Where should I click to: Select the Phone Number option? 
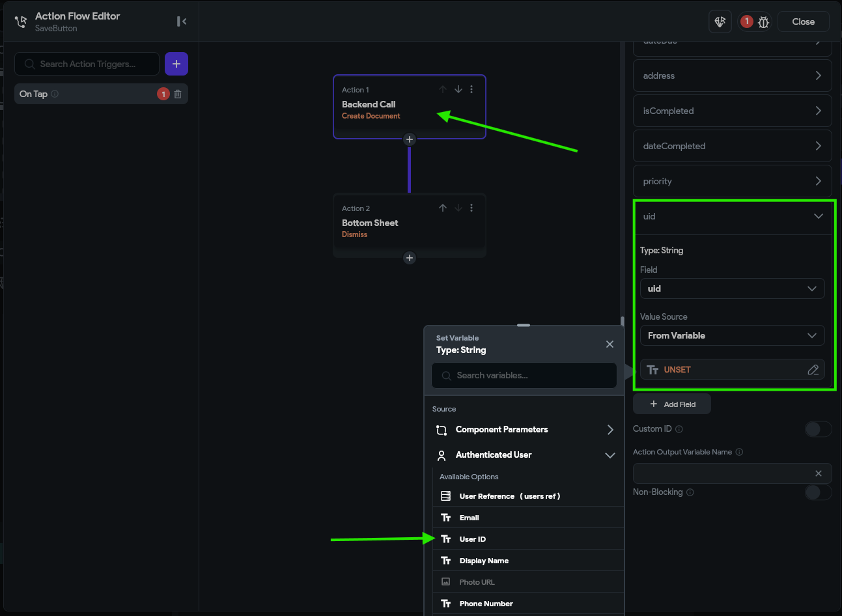tap(528, 604)
